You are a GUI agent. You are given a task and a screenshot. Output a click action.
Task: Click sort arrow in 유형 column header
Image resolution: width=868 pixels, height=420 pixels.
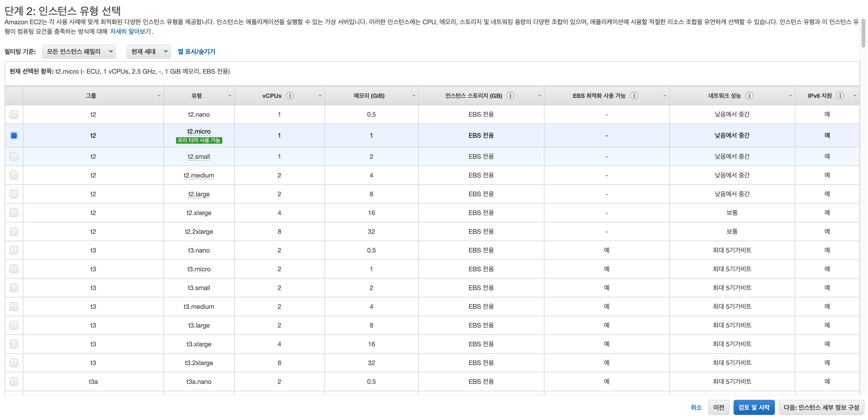tap(230, 96)
